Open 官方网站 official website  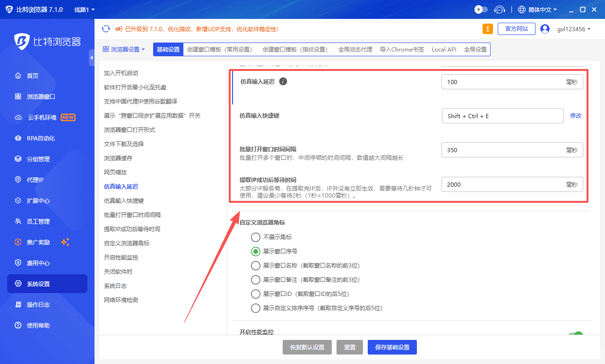click(x=516, y=28)
